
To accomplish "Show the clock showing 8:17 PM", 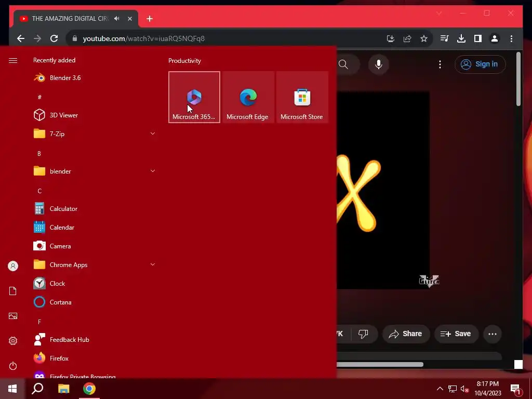I will 487,389.
